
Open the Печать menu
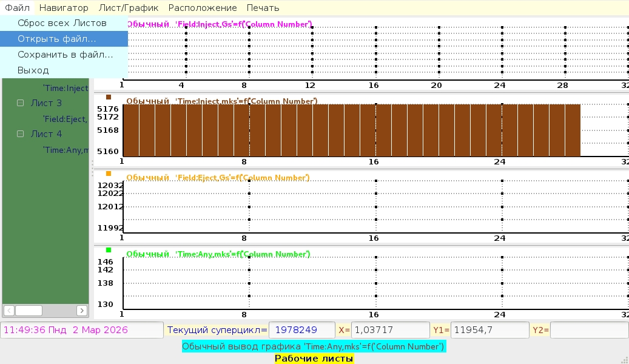(263, 8)
